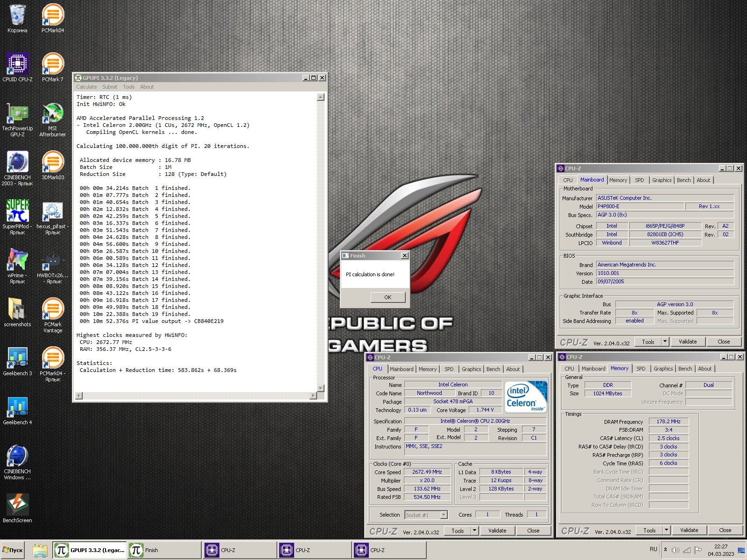Click the network signal tray icon
The image size is (747, 560).
click(687, 550)
